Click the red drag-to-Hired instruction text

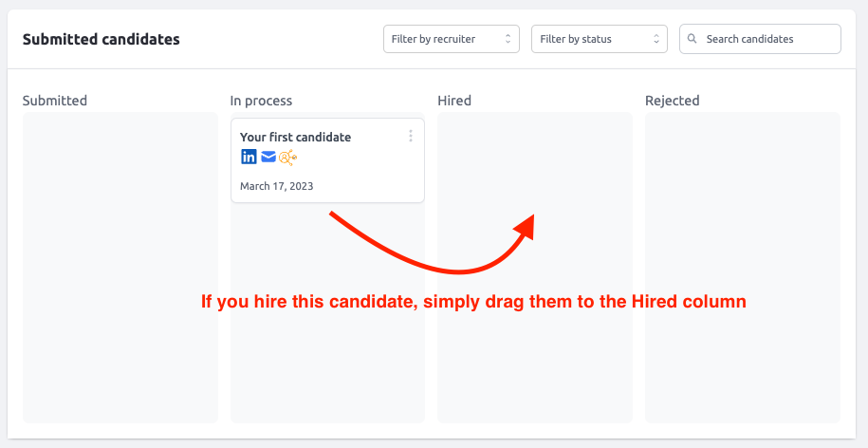tap(473, 303)
